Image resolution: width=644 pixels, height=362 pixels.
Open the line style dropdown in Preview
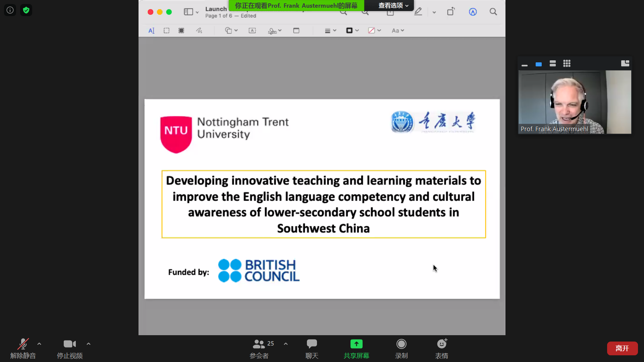(x=330, y=31)
